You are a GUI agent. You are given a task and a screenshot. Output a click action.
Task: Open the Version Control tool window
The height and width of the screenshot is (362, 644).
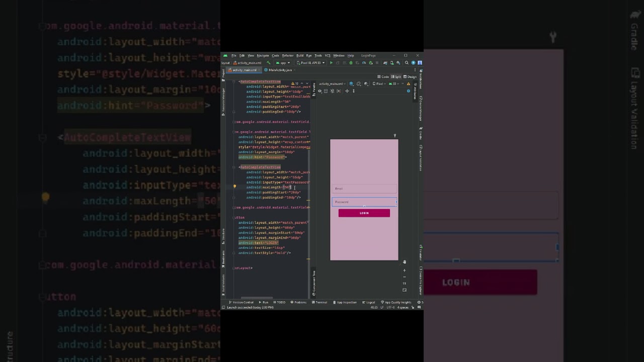coord(242,302)
